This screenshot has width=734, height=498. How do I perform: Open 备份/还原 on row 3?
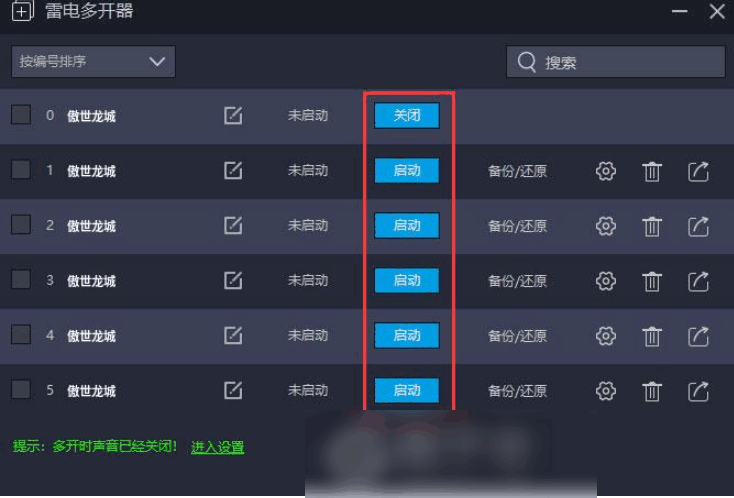coord(517,281)
